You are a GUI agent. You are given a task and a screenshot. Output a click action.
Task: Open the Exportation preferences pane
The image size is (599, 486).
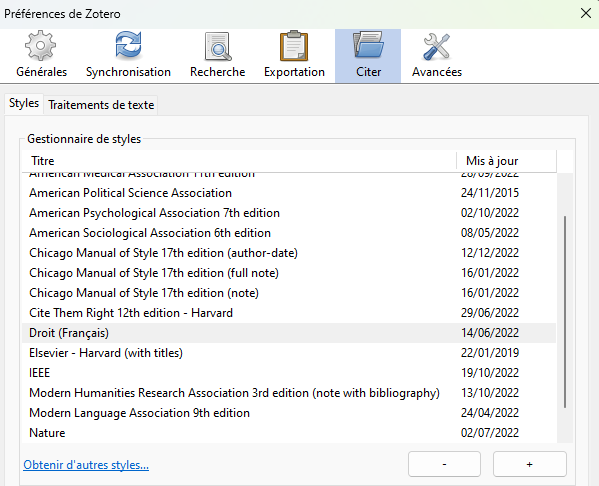coord(294,55)
